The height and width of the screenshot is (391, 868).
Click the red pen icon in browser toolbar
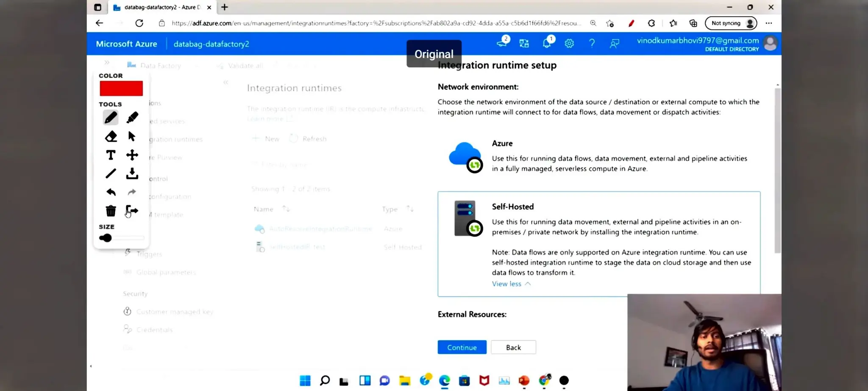[x=631, y=23]
